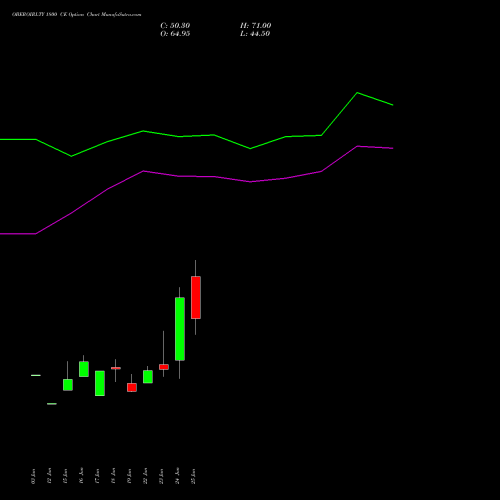Select the small red candle for 23 Jun

click(x=164, y=367)
